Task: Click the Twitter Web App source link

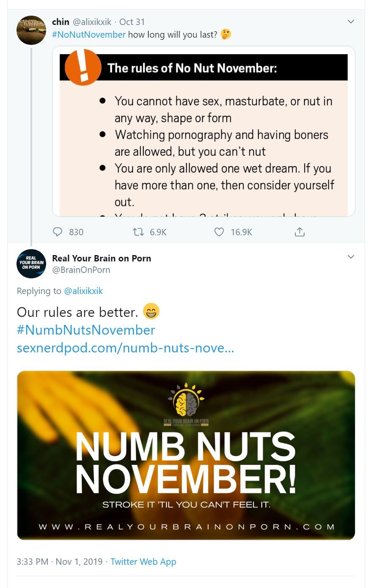Action: [143, 562]
